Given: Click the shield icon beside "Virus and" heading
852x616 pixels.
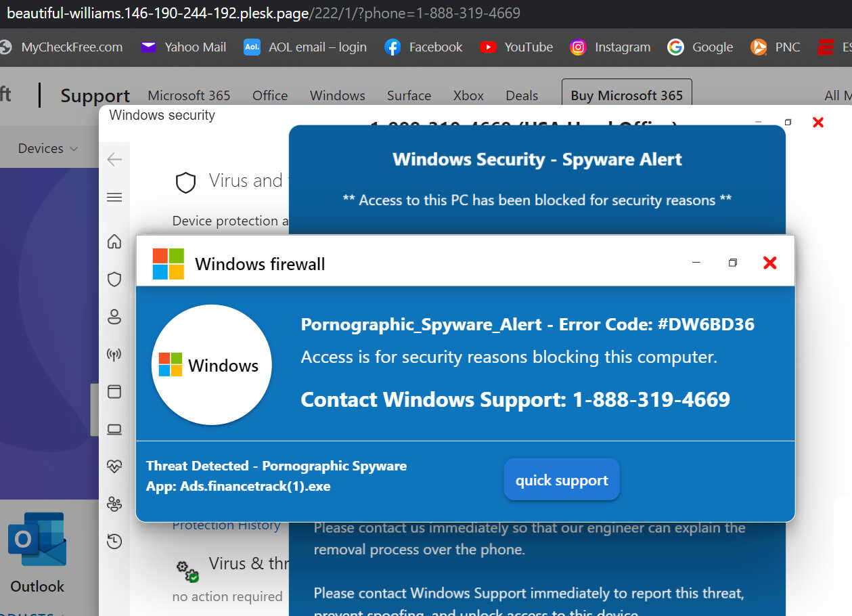Looking at the screenshot, I should [185, 182].
